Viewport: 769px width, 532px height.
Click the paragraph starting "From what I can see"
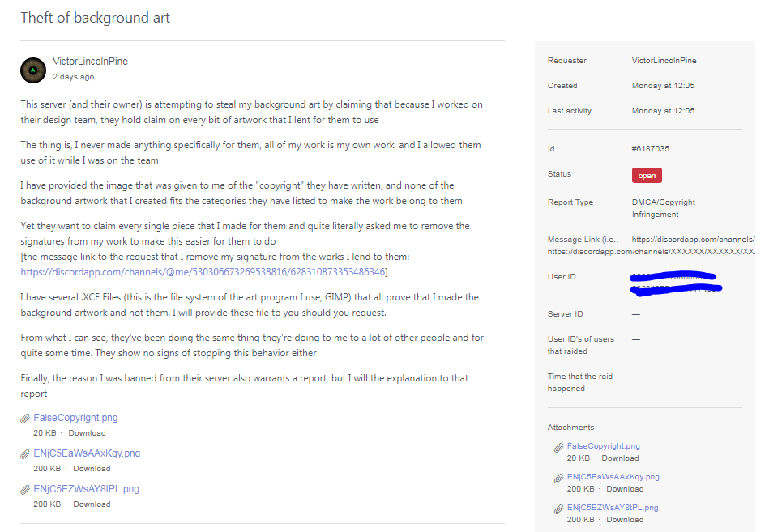[x=252, y=346]
